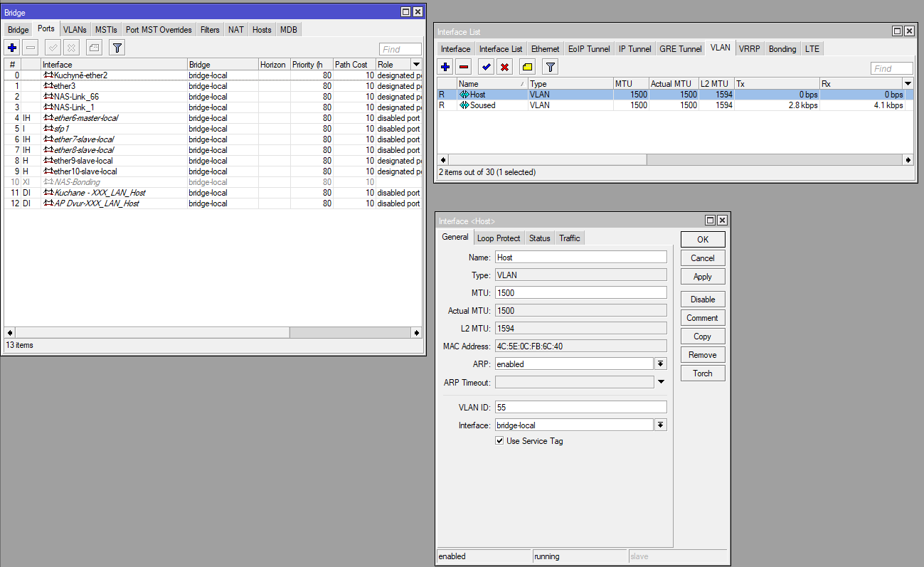
Task: Open EoIP Tunnel tab
Action: click(x=589, y=49)
